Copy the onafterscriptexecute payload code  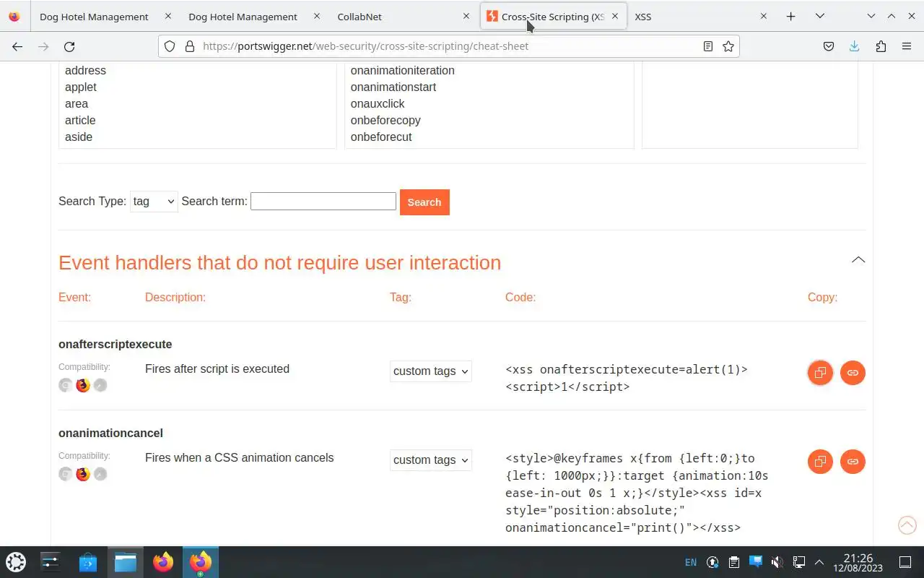820,373
